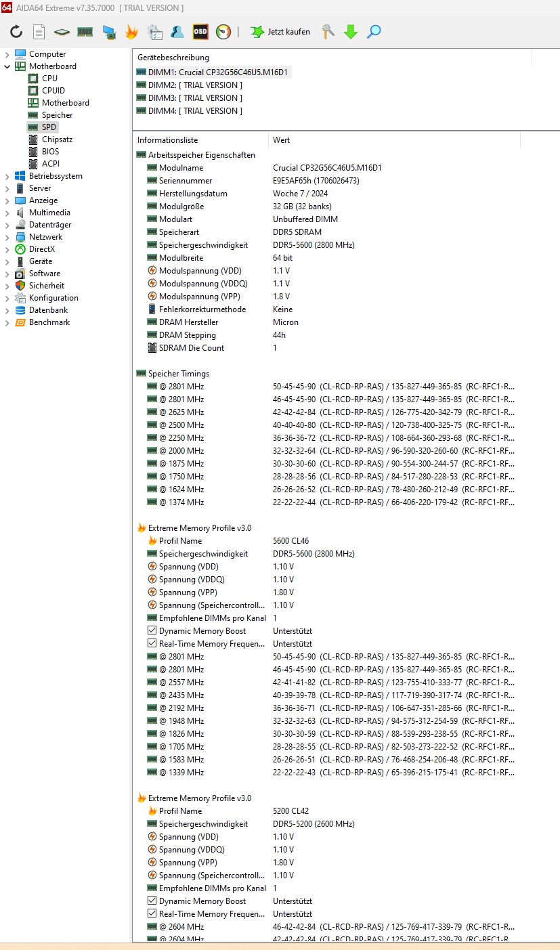
Task: Uncheck Dynamic Memory Boost under 5200 CL42 profile
Action: [x=154, y=901]
